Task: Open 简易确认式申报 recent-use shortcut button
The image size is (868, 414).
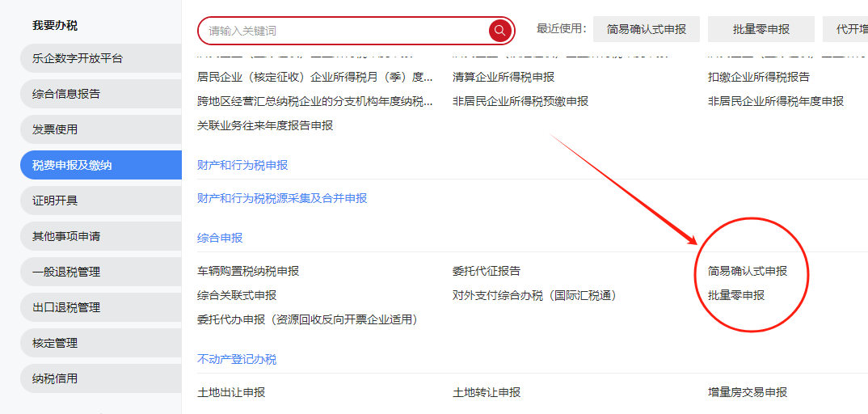Action: pos(646,29)
